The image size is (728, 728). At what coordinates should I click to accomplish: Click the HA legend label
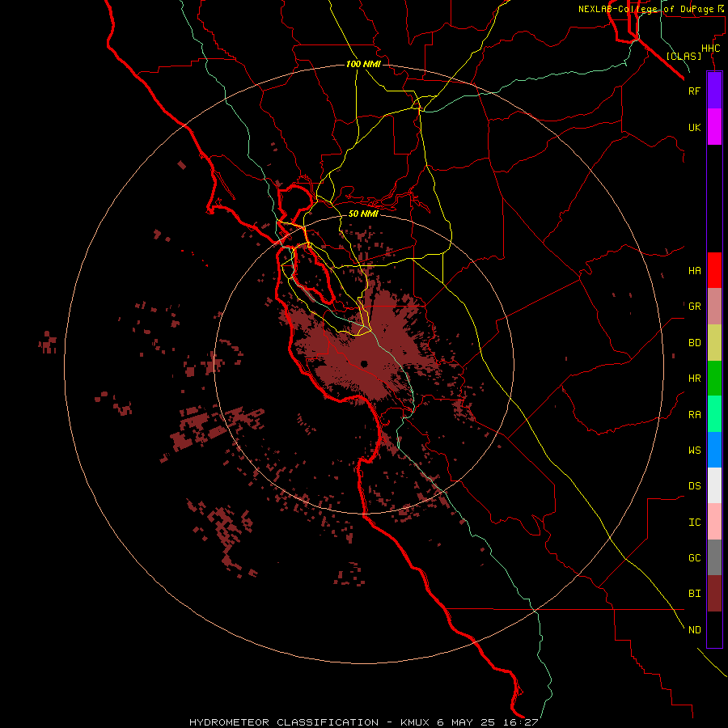(694, 270)
